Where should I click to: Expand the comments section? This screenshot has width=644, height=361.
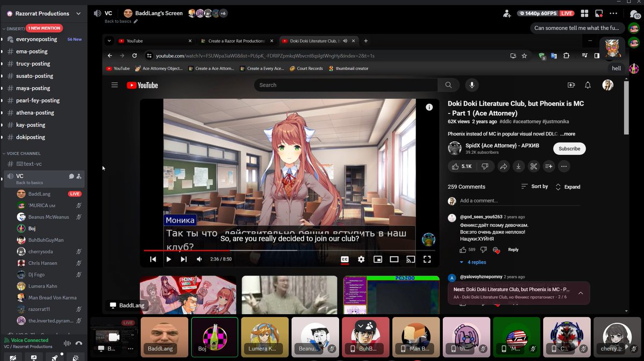coord(568,187)
